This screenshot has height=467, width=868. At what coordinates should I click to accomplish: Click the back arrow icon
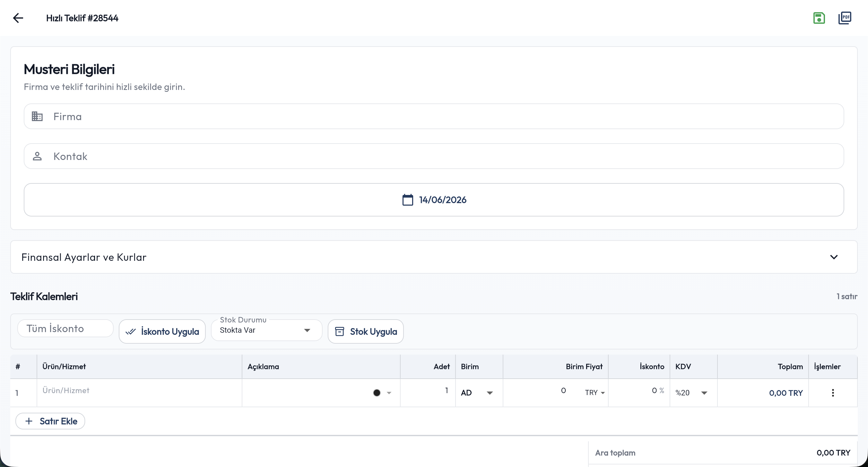18,18
